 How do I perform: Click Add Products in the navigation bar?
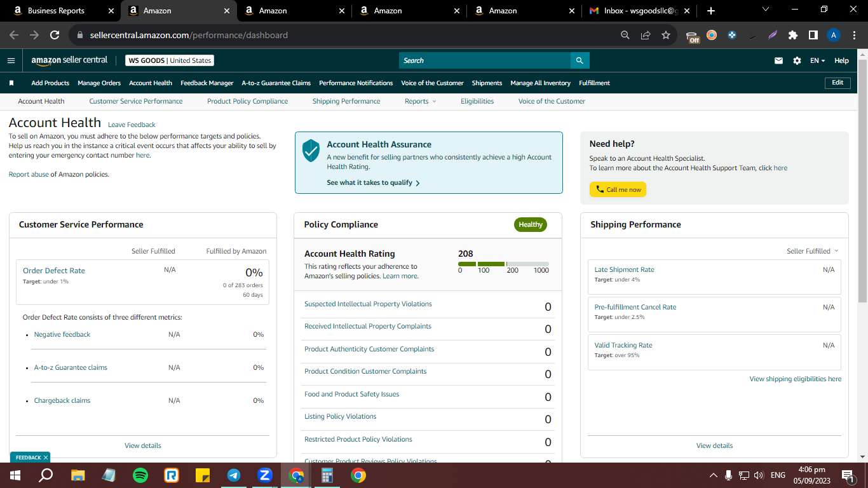point(50,83)
